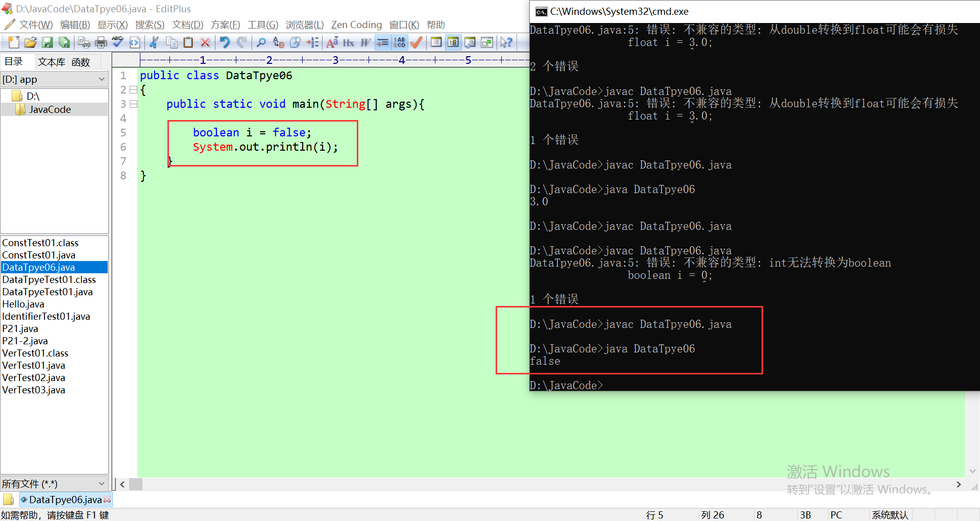
Task: Click the Redo arrow icon
Action: (242, 42)
